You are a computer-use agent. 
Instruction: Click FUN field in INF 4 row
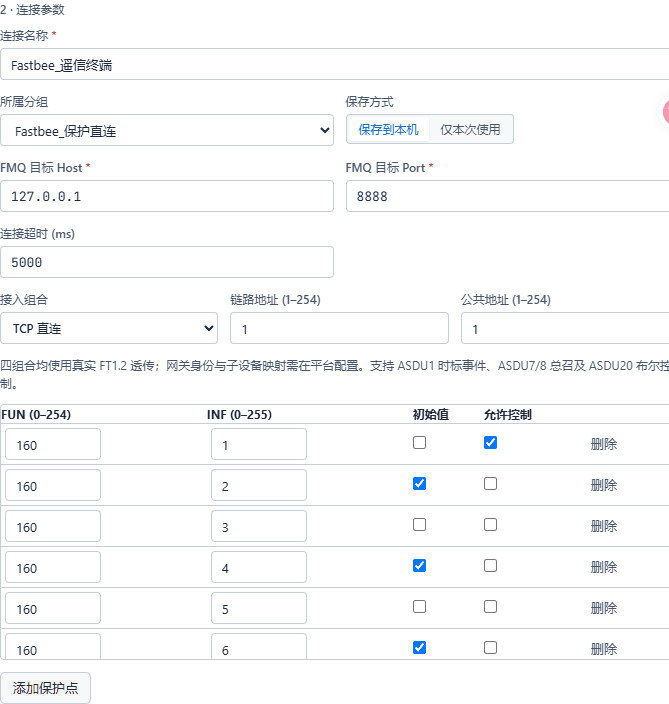pyautogui.click(x=53, y=567)
